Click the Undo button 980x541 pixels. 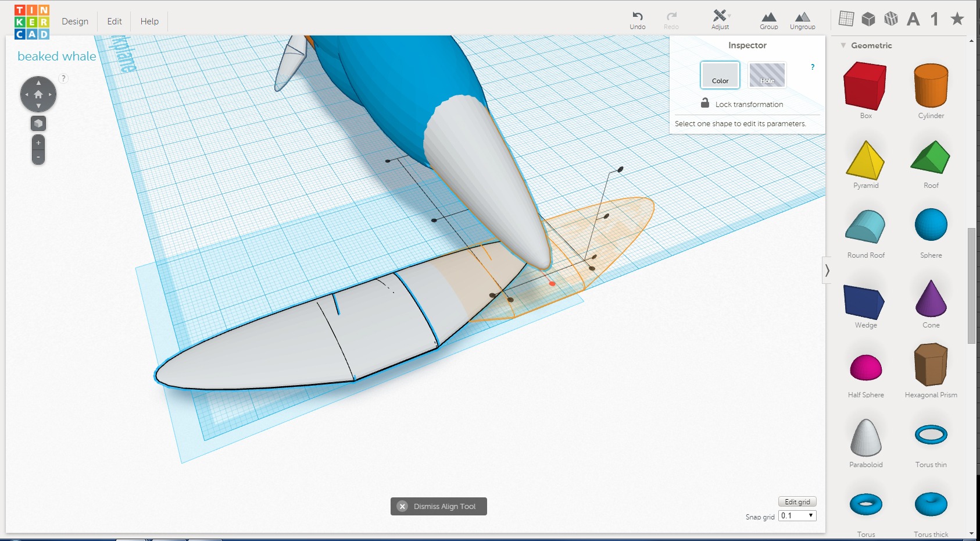638,20
